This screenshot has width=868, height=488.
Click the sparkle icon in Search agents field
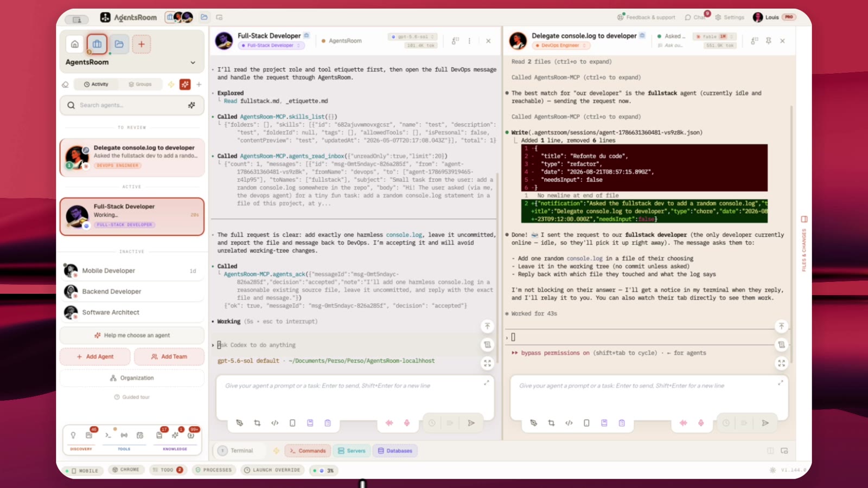pos(192,105)
